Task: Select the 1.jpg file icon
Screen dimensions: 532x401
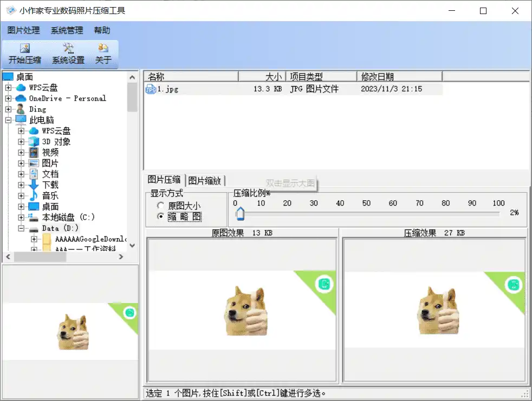Action: coord(151,89)
